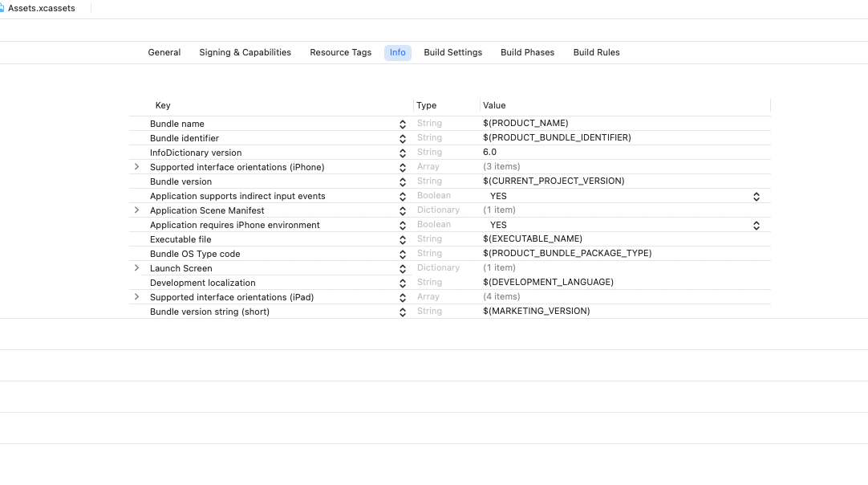Click the (3 items) value
Viewport: 868px width, 485px height.
tap(501, 166)
